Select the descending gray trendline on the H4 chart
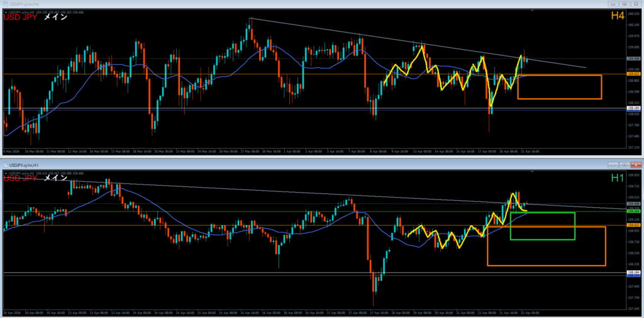The image size is (644, 318). (x=418, y=43)
